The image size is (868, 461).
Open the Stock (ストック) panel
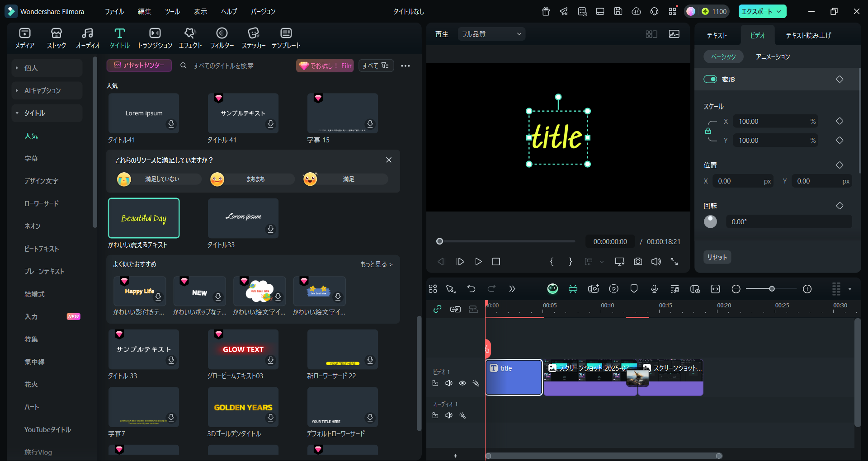pos(57,38)
